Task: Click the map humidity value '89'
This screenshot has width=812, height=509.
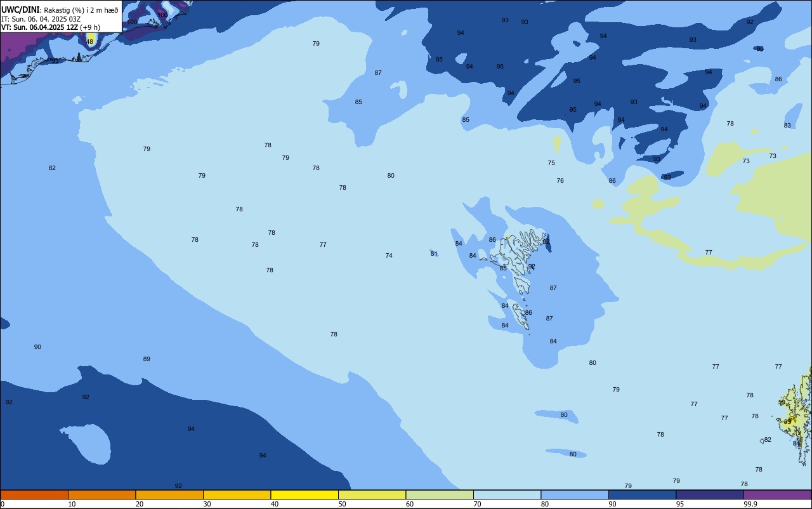Action: point(147,359)
